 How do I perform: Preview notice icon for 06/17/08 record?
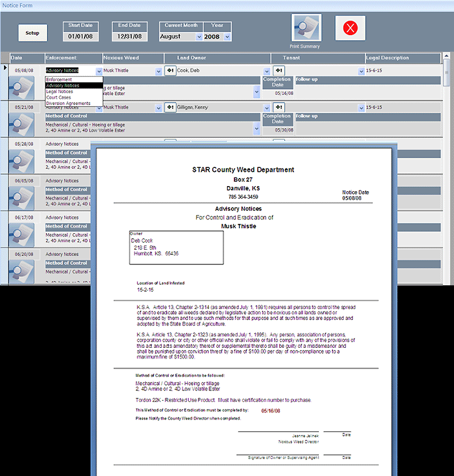[x=21, y=235]
